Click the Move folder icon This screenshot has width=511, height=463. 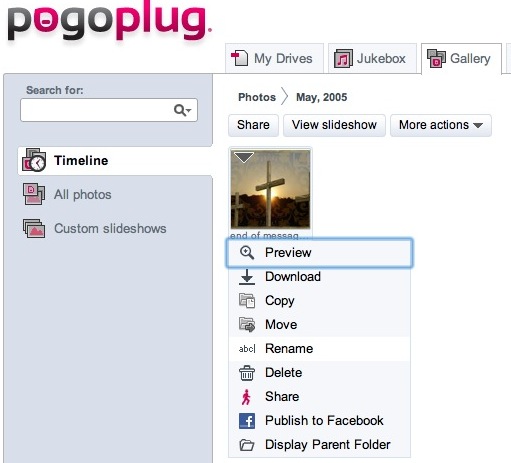(x=247, y=325)
